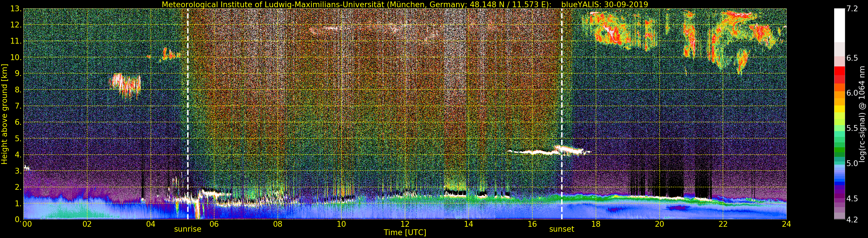Select the 06 hour tick on time axis
Viewport: 868px width, 238px height.
tap(214, 224)
